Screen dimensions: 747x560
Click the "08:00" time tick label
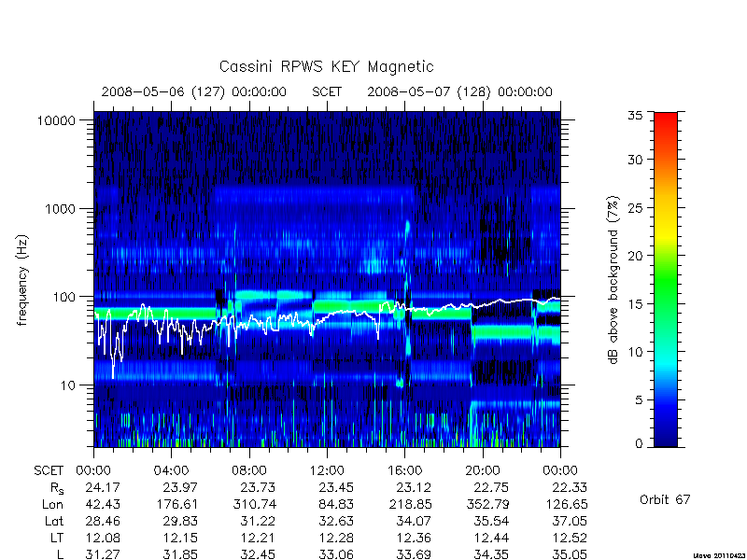tap(249, 471)
